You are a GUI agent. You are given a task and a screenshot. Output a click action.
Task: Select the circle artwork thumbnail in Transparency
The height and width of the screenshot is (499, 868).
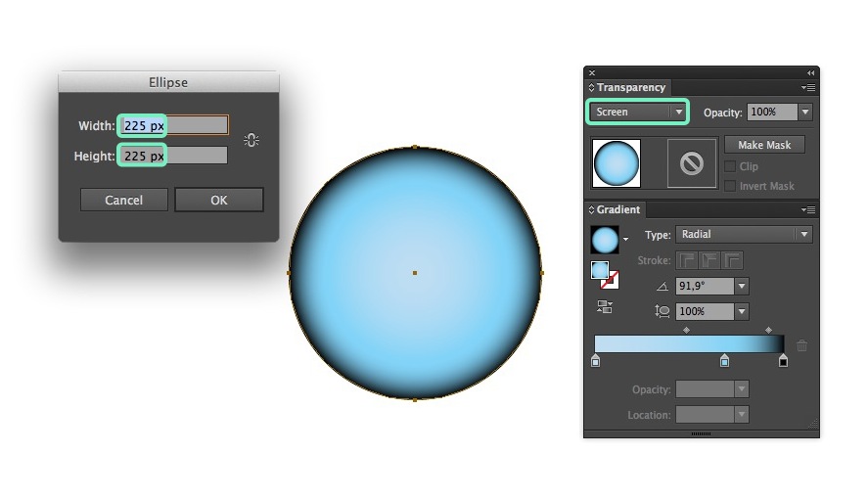pos(617,163)
